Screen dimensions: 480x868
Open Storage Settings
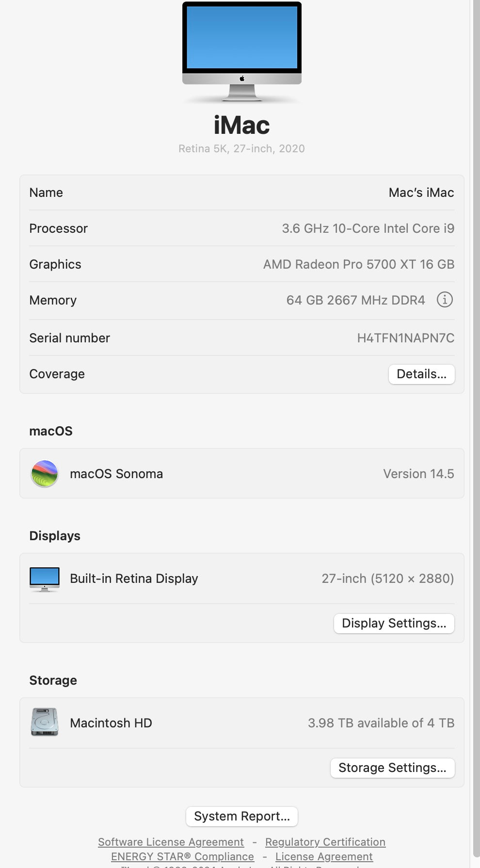(392, 768)
